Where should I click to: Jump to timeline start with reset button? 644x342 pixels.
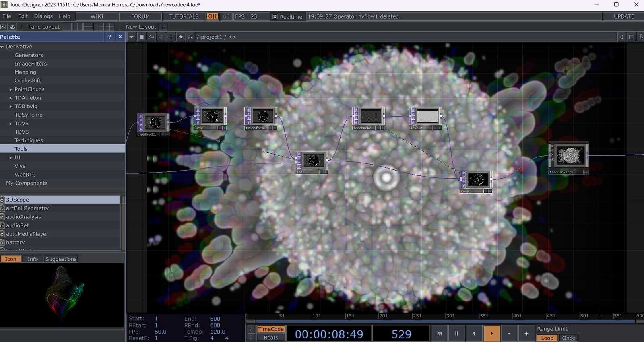pyautogui.click(x=439, y=333)
